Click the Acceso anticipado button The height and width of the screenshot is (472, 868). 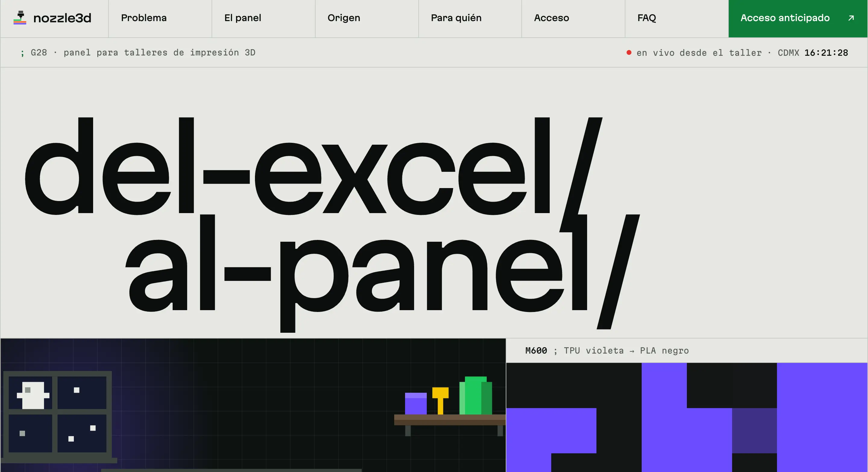point(798,18)
